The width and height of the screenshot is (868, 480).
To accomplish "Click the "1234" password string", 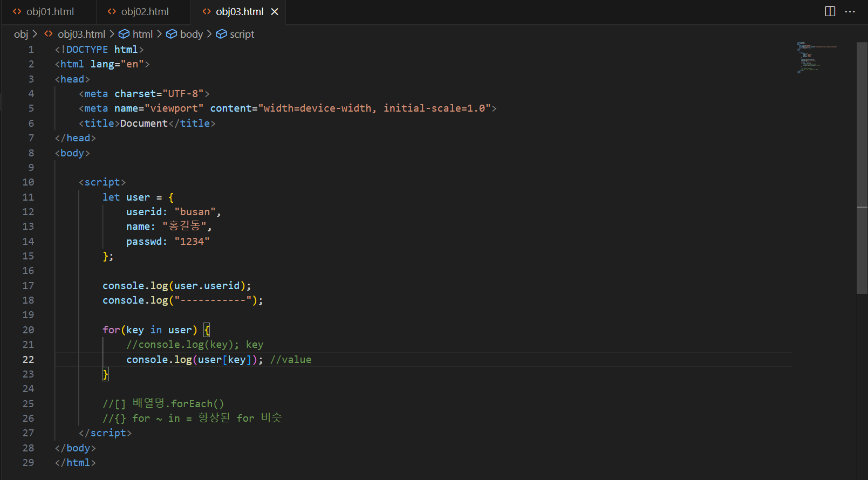I will [192, 242].
